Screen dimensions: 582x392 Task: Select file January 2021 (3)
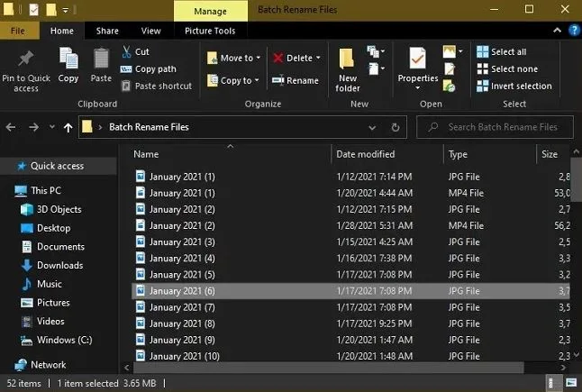tap(350, 242)
